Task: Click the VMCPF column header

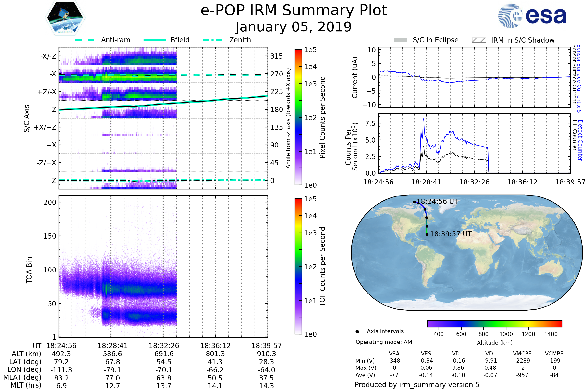Action: tap(522, 354)
